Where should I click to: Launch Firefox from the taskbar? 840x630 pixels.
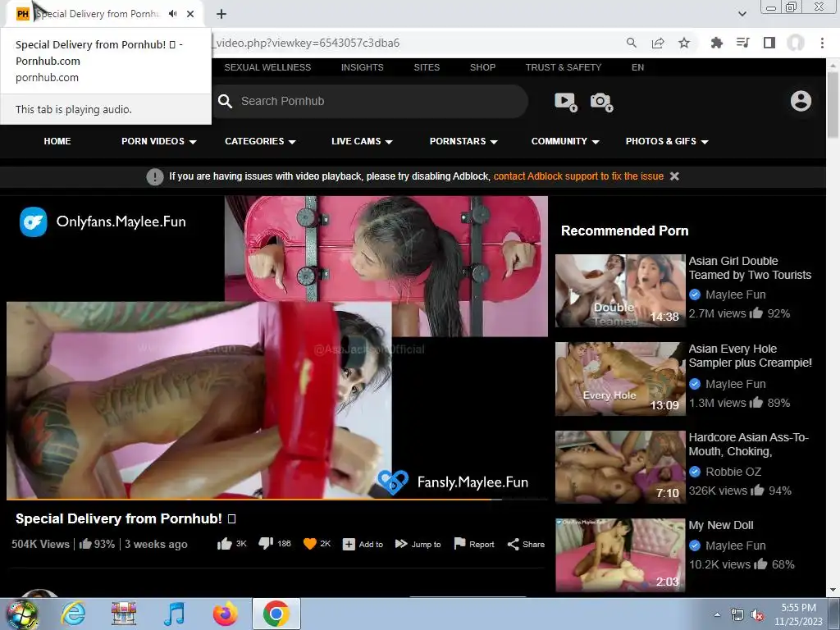(x=225, y=614)
